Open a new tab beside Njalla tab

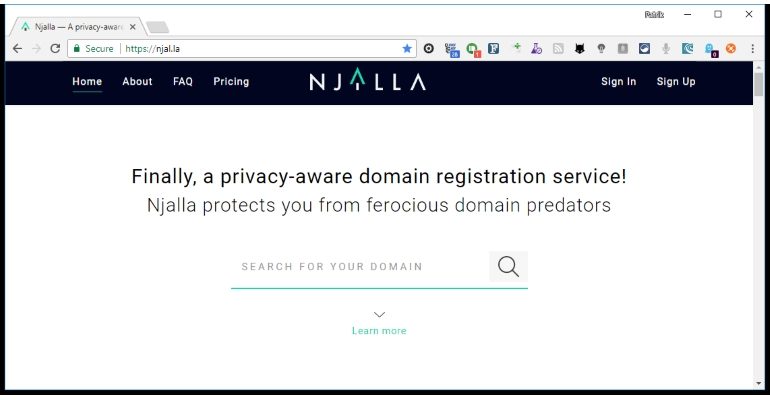158,27
